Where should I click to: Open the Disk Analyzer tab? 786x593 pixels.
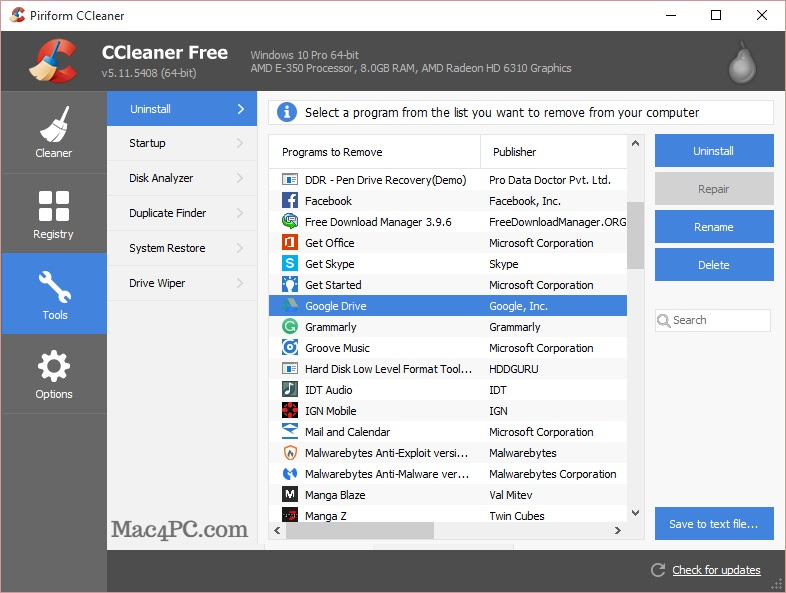tap(182, 178)
